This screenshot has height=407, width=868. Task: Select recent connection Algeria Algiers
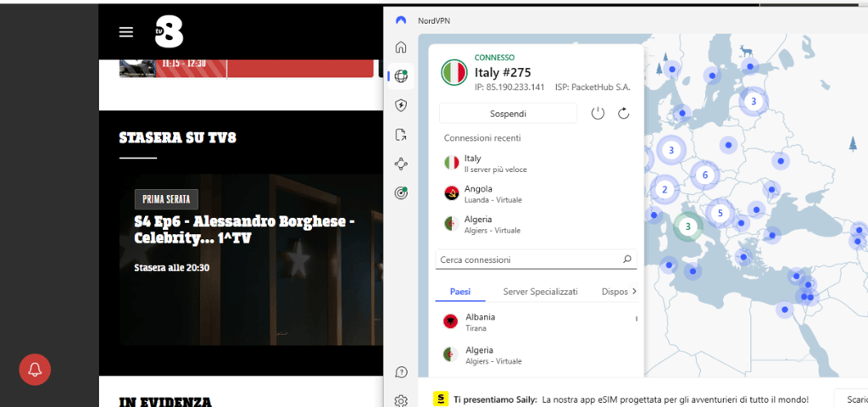[536, 224]
